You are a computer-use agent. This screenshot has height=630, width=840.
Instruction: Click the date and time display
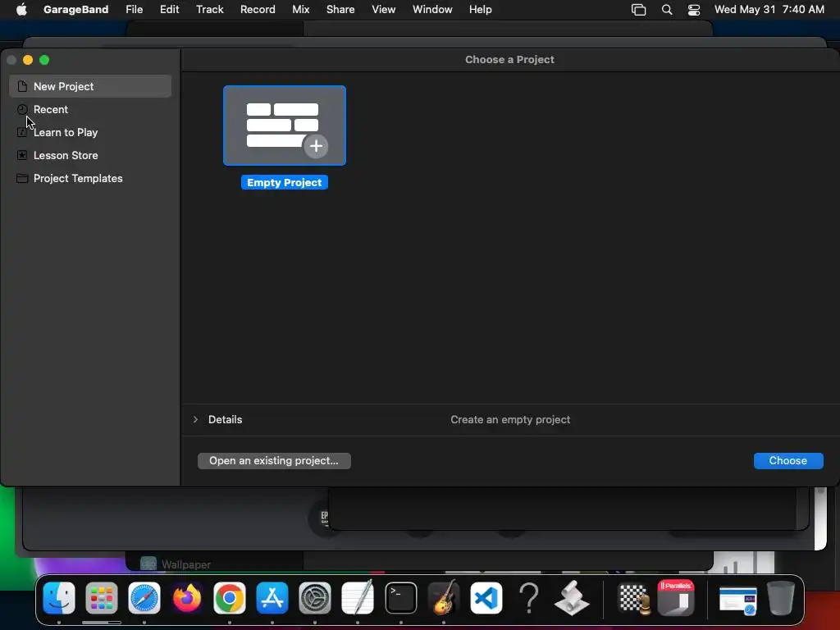(769, 9)
